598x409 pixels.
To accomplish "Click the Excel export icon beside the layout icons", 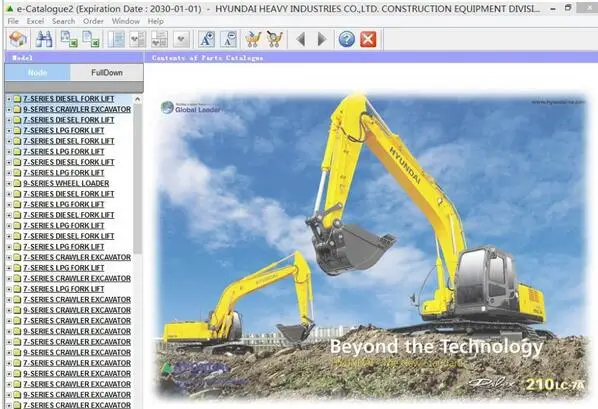I will coord(92,39).
